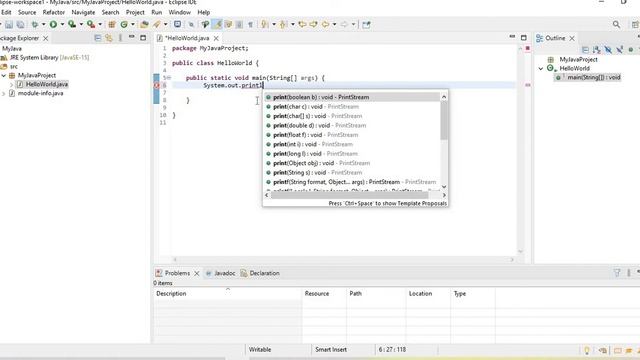Click the Save All toolbar icon
The image size is (640, 360).
[x=20, y=24]
